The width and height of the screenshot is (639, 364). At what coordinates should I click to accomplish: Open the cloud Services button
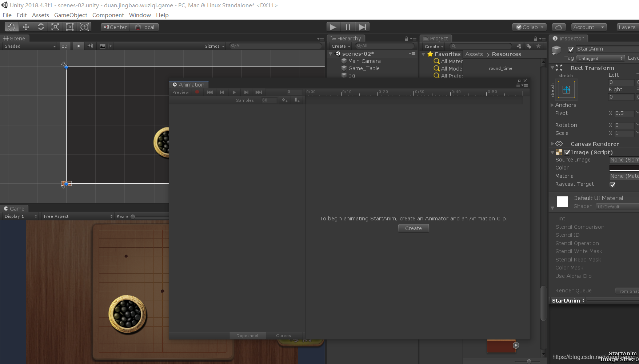click(559, 27)
